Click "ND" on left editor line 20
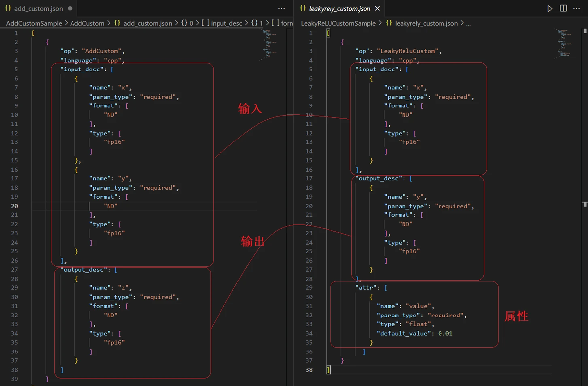This screenshot has width=588, height=386. tap(110, 206)
